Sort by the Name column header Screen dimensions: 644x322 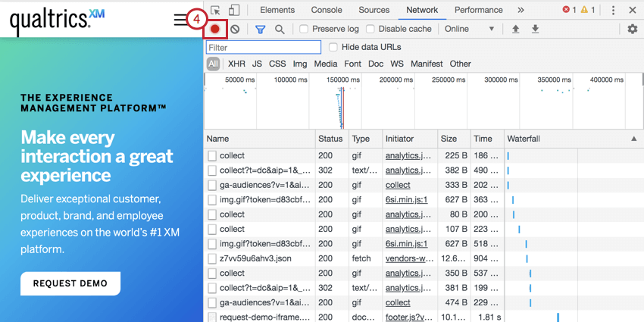click(x=260, y=139)
